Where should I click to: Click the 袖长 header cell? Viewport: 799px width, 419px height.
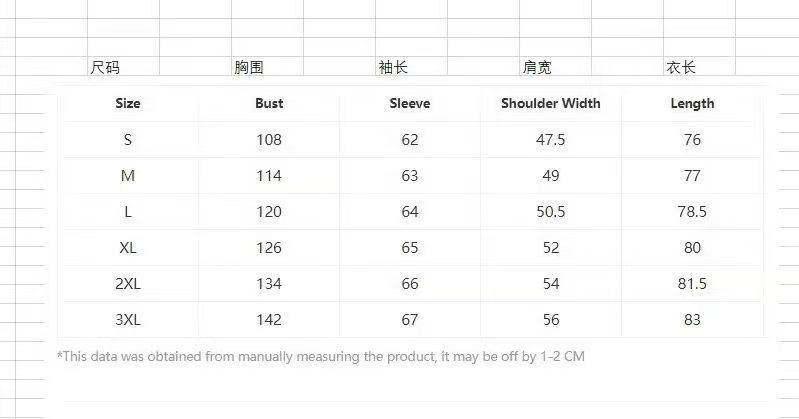tap(393, 68)
